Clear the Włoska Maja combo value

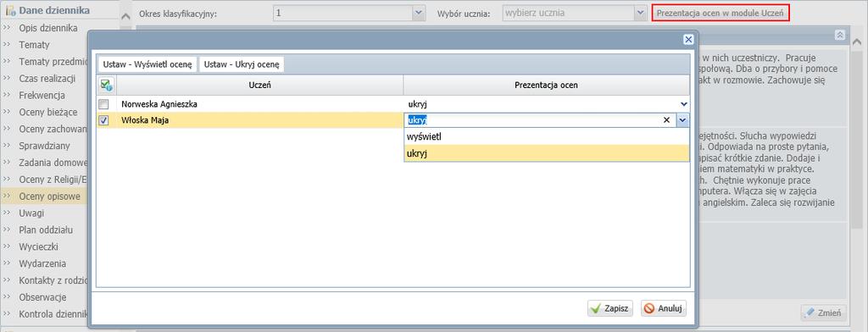click(666, 120)
